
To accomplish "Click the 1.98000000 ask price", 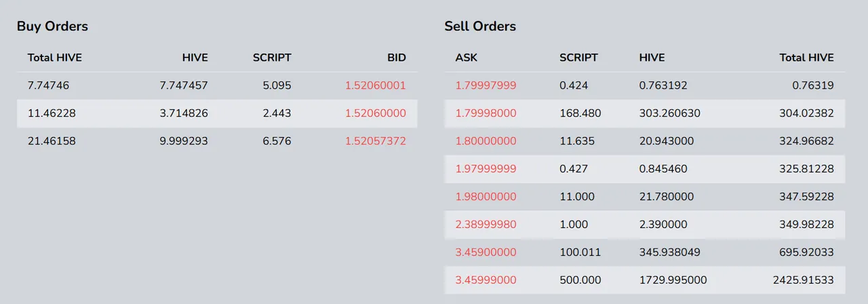I will point(486,197).
